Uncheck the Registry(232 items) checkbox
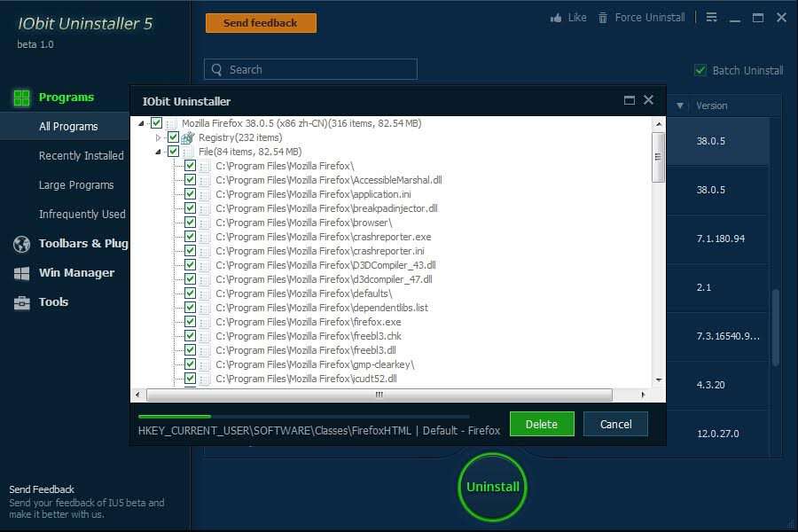The image size is (798, 532). click(173, 137)
